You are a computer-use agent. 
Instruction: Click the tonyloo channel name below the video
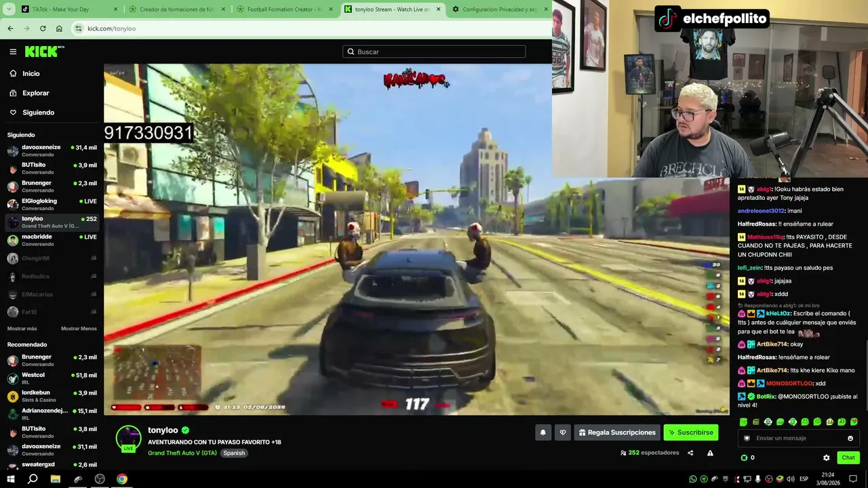coord(163,430)
